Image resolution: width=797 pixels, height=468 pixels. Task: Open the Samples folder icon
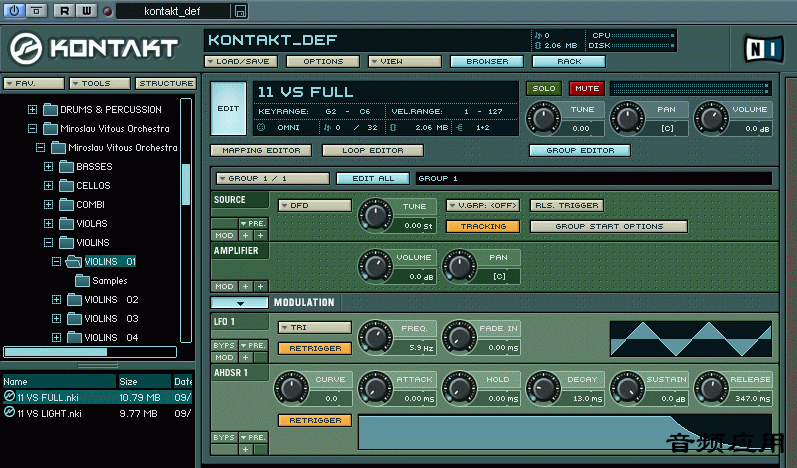[82, 280]
